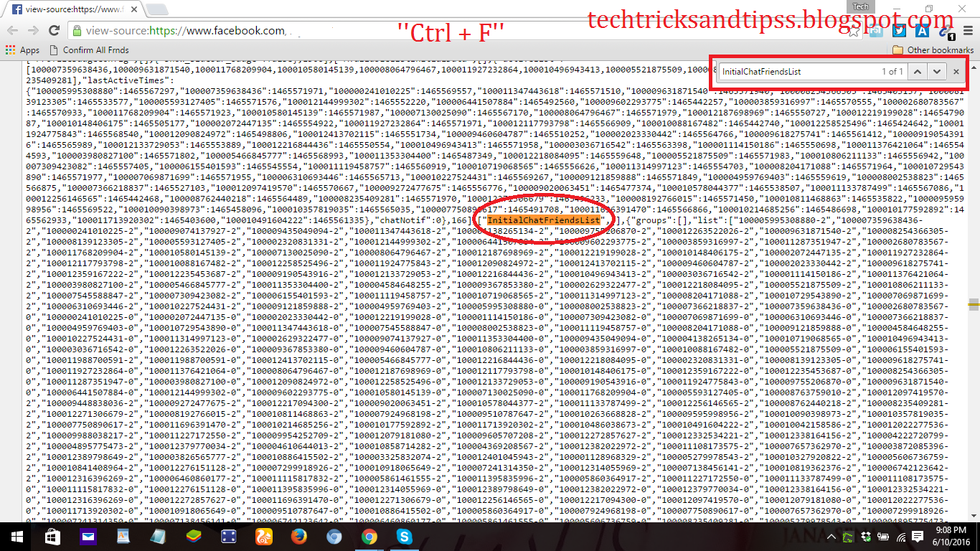Click the browser back arrow
Image resolution: width=980 pixels, height=551 pixels.
(13, 31)
